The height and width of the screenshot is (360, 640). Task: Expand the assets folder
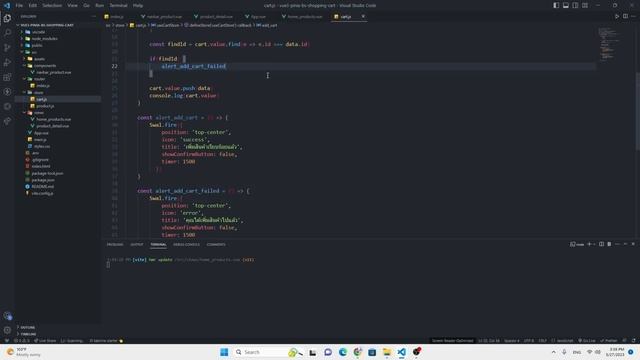coord(39,59)
